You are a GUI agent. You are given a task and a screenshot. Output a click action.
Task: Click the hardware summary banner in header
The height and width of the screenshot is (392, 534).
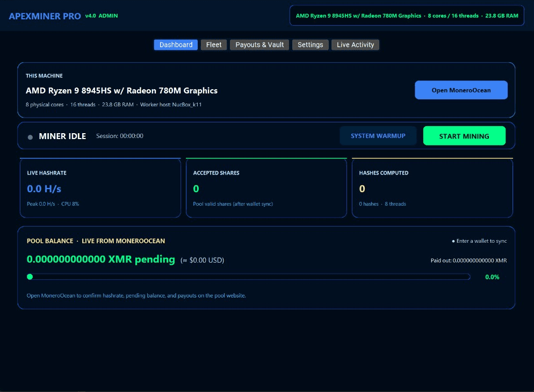407,16
